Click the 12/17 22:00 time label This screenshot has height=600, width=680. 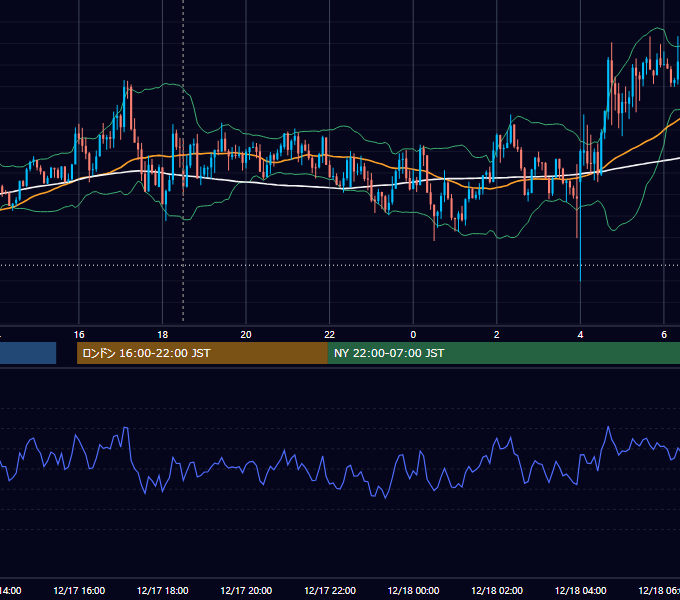pos(330,590)
